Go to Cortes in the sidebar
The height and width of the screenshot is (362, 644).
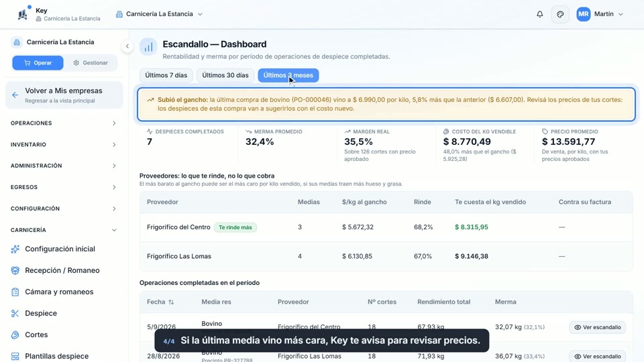63,335
